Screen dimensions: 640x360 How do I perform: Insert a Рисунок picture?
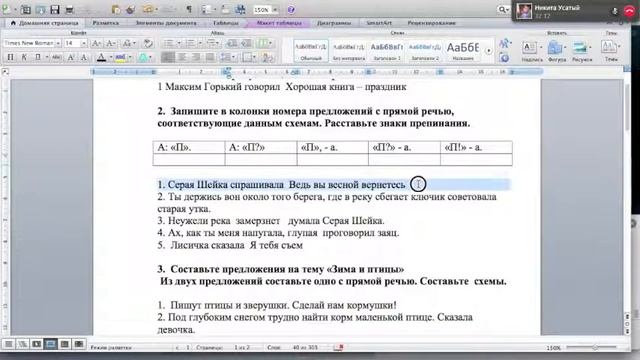(x=582, y=51)
